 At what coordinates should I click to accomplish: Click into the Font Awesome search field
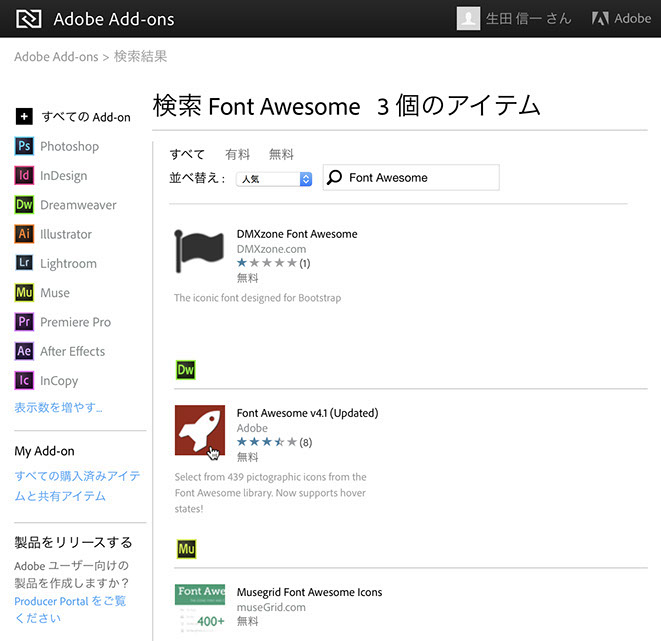(411, 177)
